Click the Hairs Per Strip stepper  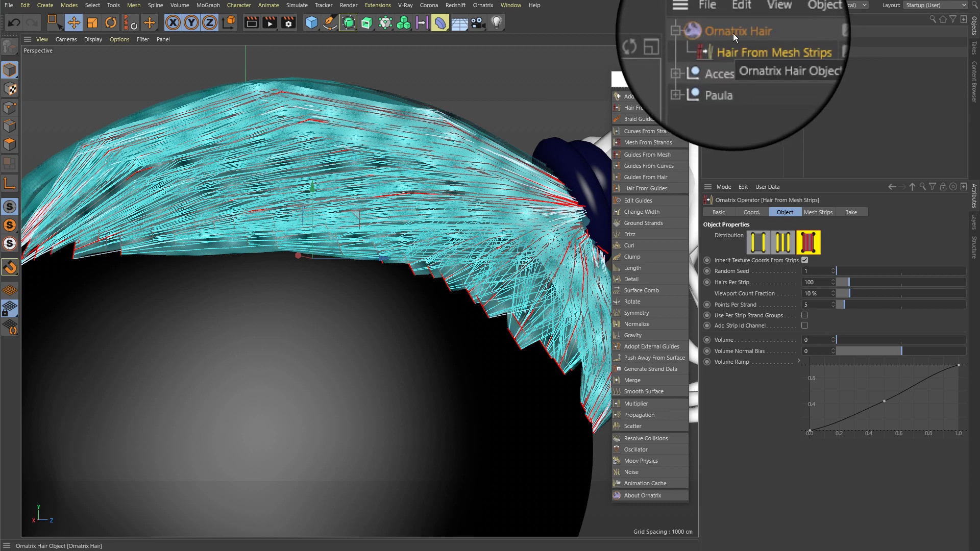(x=833, y=282)
